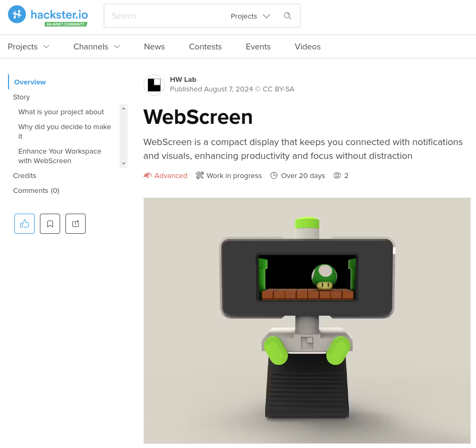The image size is (476, 448).
Task: Open Enhance Your Workspace with WebScreen section
Action: coord(60,156)
